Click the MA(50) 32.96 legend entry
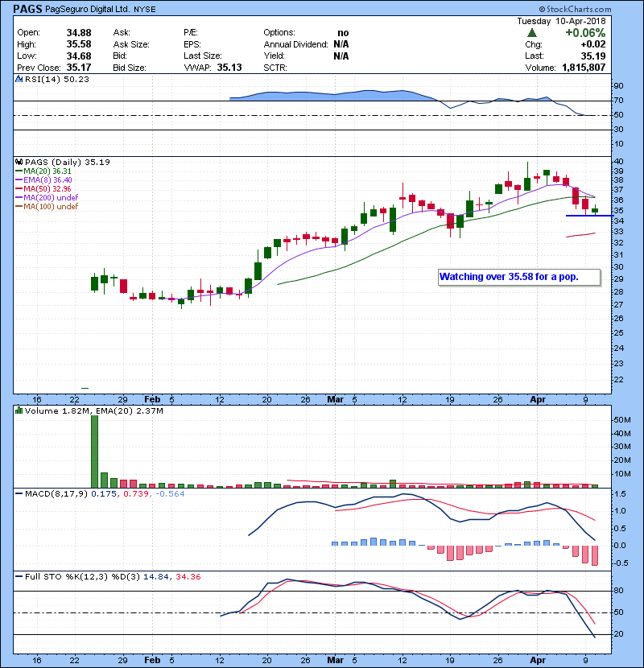This screenshot has width=644, height=668. coord(43,188)
